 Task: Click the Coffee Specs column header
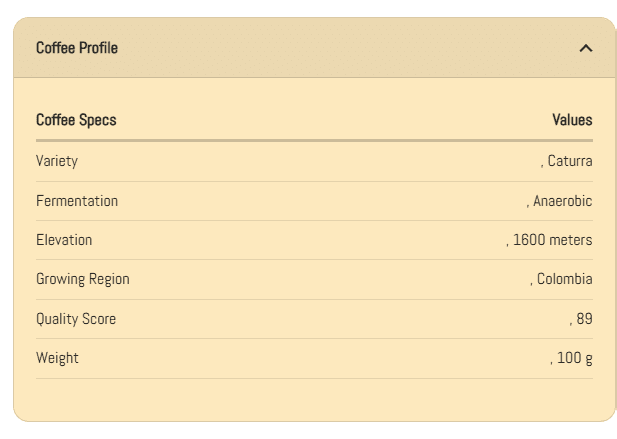pyautogui.click(x=76, y=120)
